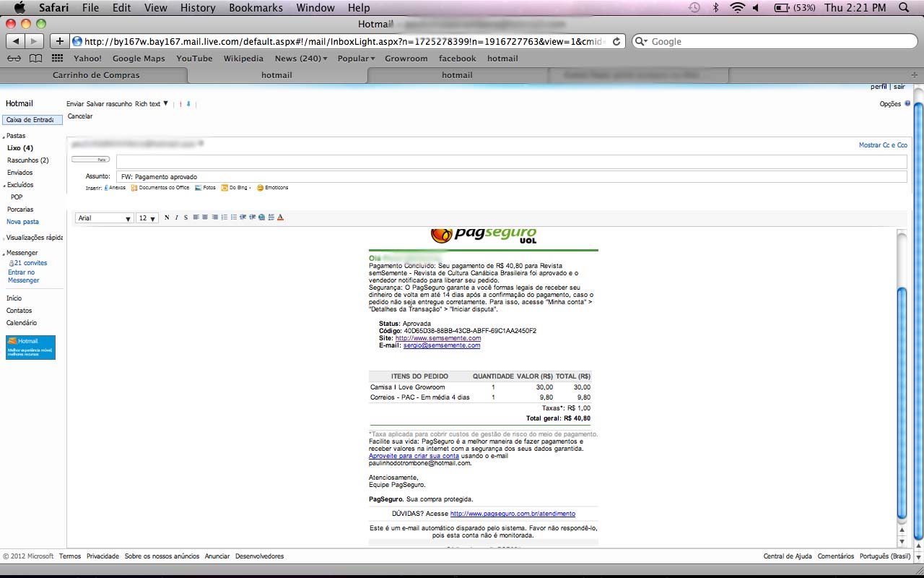Open Safari History menu
Image resolution: width=924 pixels, height=578 pixels.
(x=198, y=7)
